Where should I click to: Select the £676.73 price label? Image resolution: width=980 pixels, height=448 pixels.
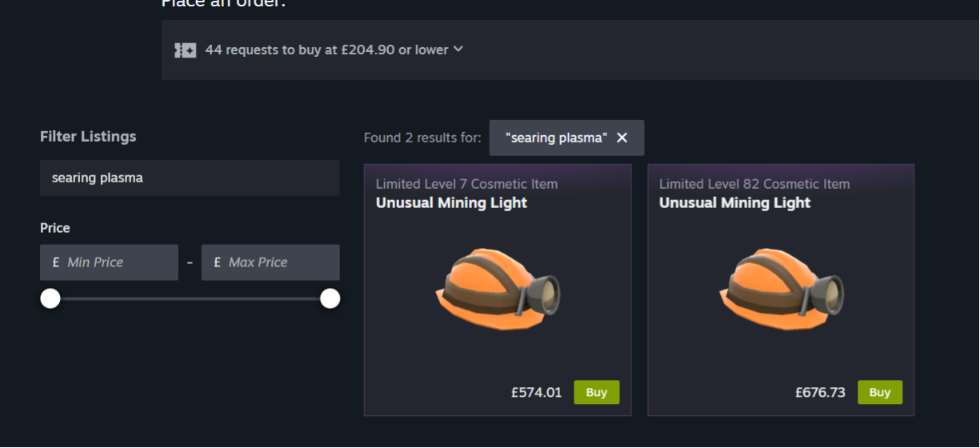click(x=820, y=393)
